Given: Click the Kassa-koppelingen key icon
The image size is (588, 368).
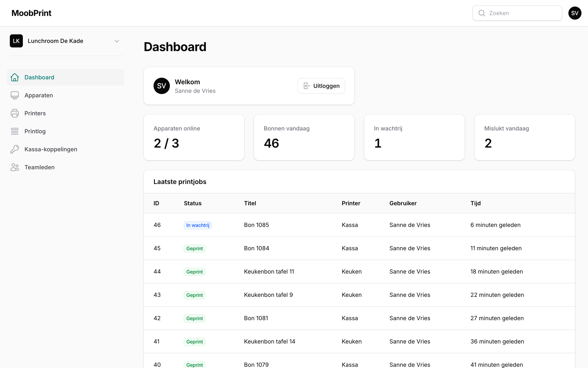Looking at the screenshot, I should point(14,149).
